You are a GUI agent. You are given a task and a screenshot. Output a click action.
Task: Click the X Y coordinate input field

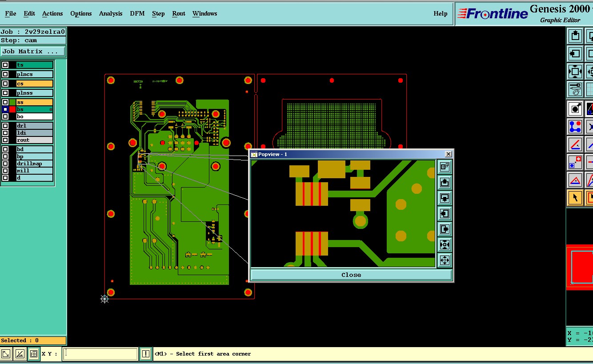pos(100,354)
